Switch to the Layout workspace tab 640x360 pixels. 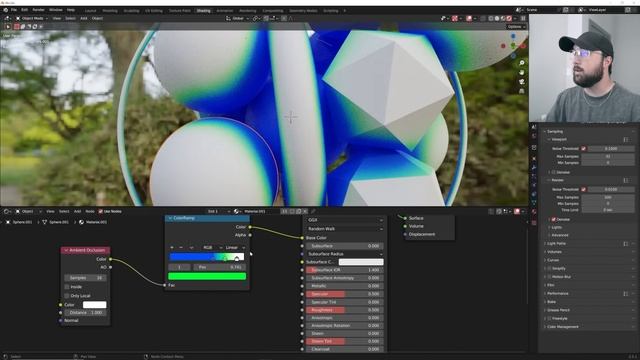(x=91, y=11)
